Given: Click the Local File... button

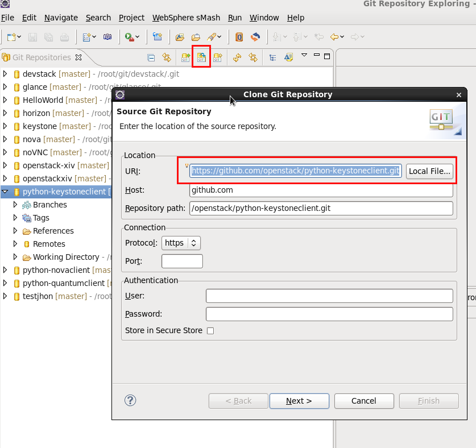Looking at the screenshot, I should point(429,171).
